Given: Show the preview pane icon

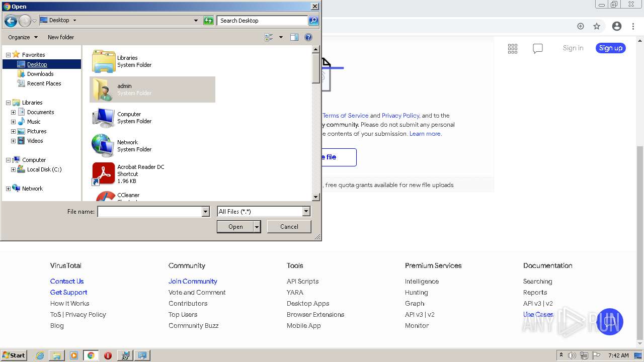Looking at the screenshot, I should click(x=294, y=37).
